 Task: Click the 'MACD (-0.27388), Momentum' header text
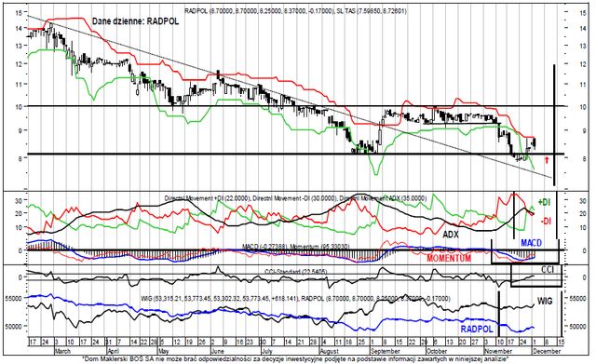click(x=295, y=247)
